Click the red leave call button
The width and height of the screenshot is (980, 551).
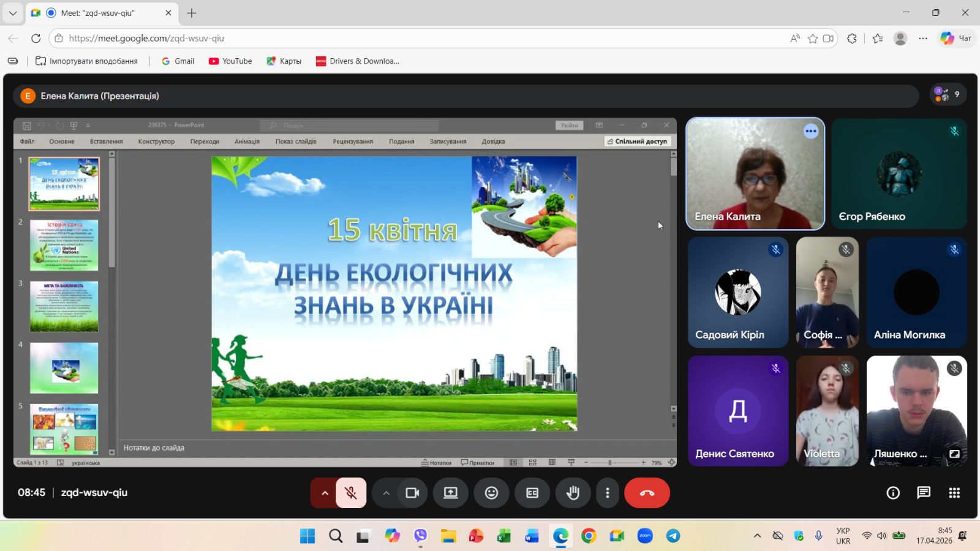(x=647, y=493)
